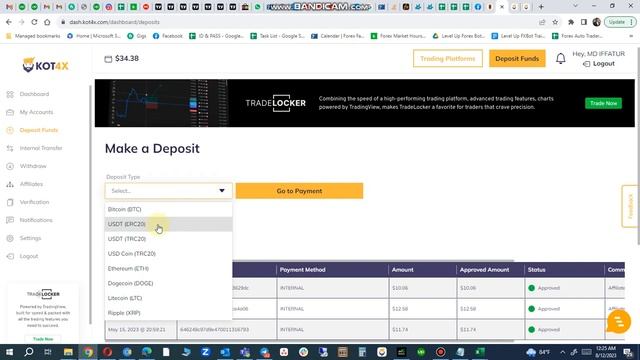
Task: Click the Go to Payment button
Action: coord(299,191)
